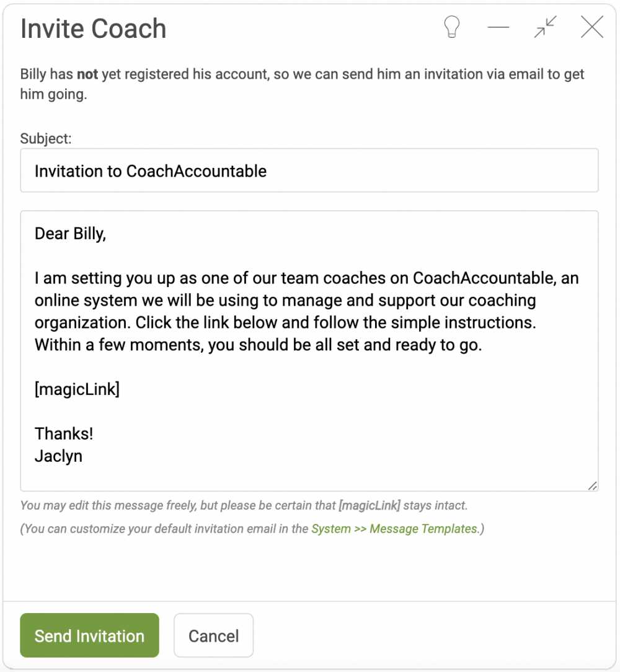
Task: Place cursor after "ready to go." sentence
Action: coord(484,345)
